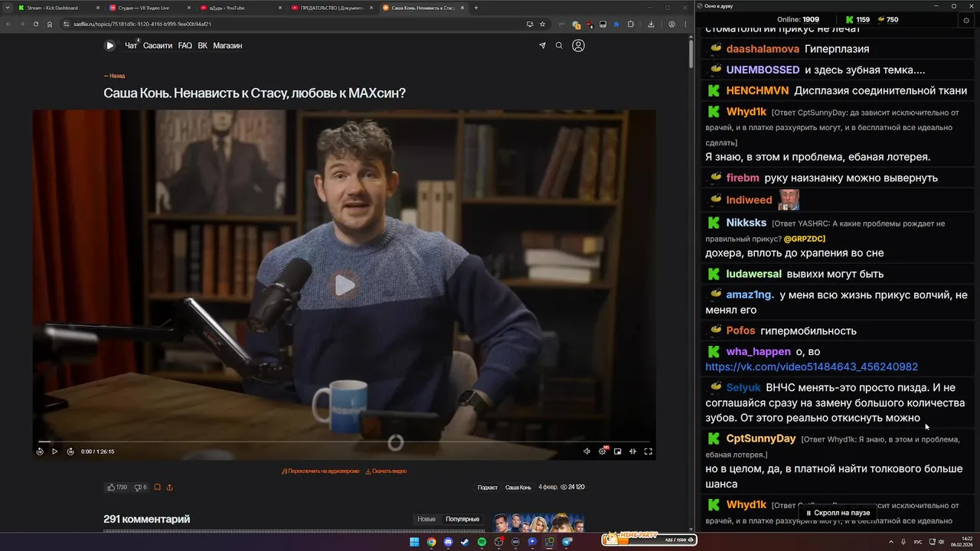Click the cartoon faces banner thumbnail
The width and height of the screenshot is (980, 551).
point(539,523)
